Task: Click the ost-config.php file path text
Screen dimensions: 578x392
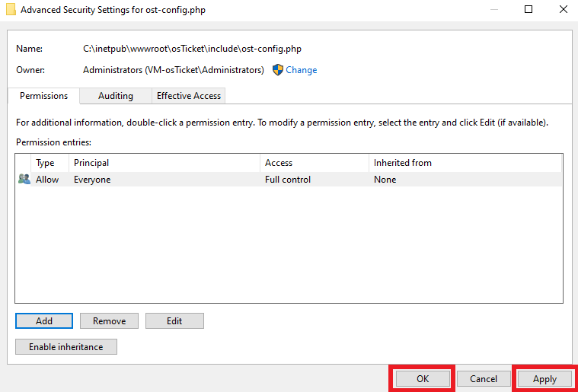Action: [192, 49]
